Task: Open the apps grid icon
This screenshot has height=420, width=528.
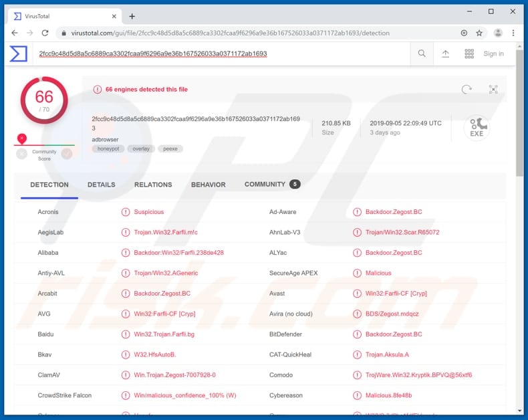Action: pos(469,54)
